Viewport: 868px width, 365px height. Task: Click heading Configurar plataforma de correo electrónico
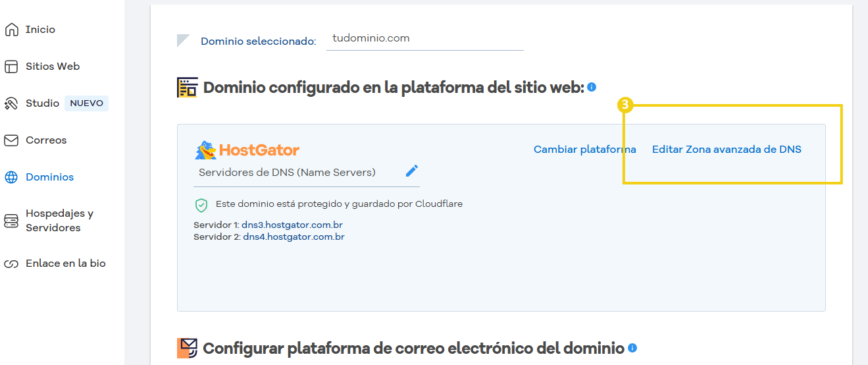point(413,348)
